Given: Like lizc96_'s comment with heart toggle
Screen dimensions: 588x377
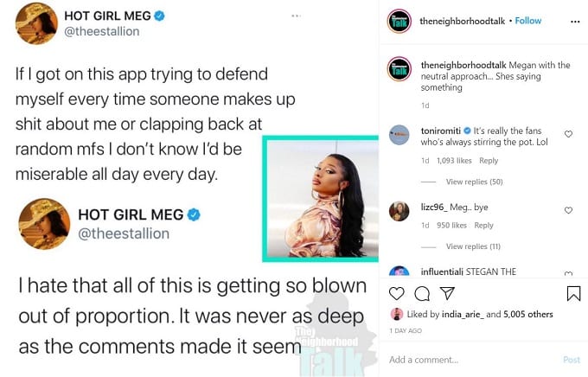Looking at the screenshot, I should tap(568, 210).
